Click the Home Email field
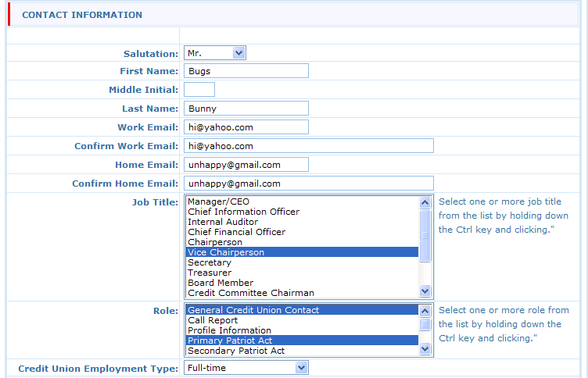Screen dimensions: 588x378 pos(246,165)
